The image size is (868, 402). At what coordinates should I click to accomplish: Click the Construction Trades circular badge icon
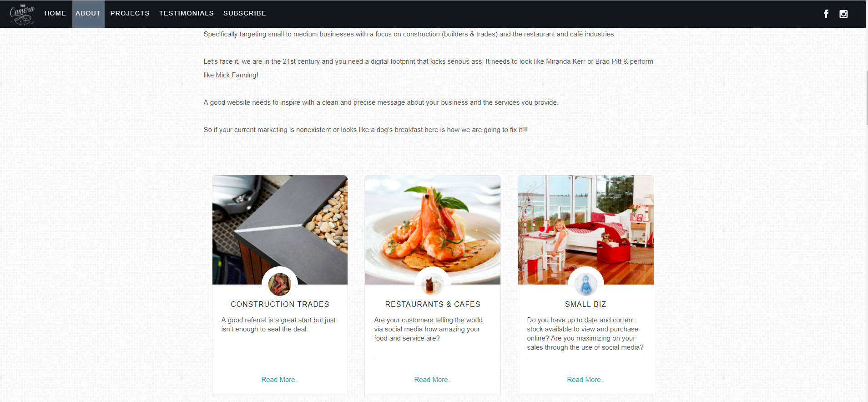pyautogui.click(x=280, y=285)
